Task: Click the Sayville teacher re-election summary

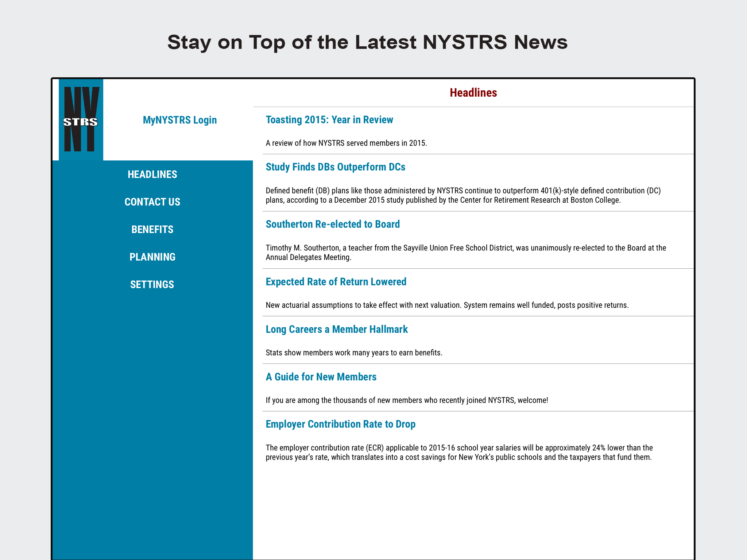Action: pos(465,252)
